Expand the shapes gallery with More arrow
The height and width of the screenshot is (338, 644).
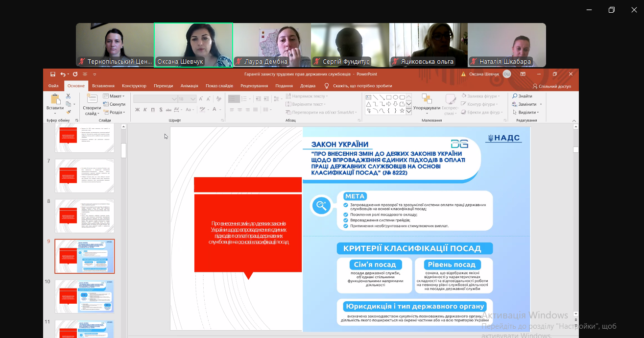pyautogui.click(x=409, y=111)
